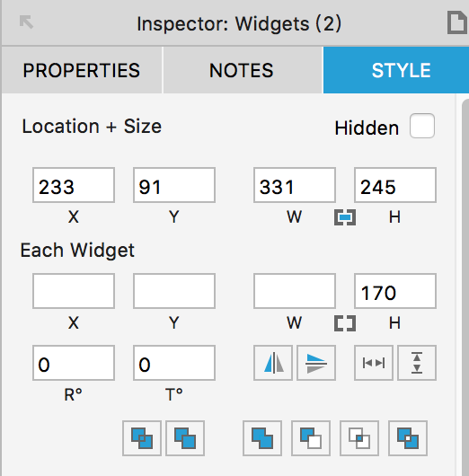Click the Exclude shapes icon
Viewport: 469px width, 476px height.
click(408, 438)
